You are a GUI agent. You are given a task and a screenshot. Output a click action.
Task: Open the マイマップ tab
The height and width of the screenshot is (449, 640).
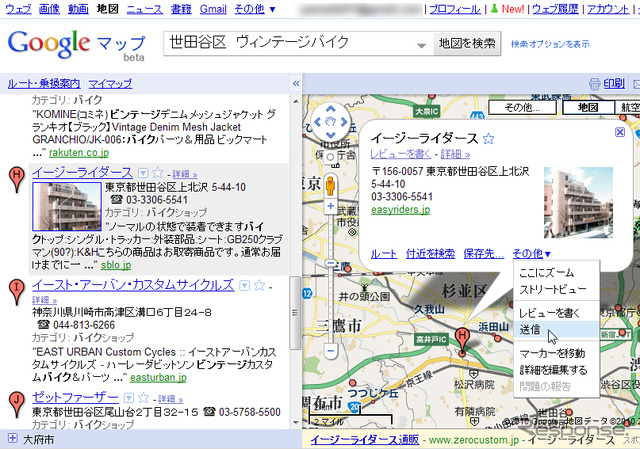(x=110, y=84)
